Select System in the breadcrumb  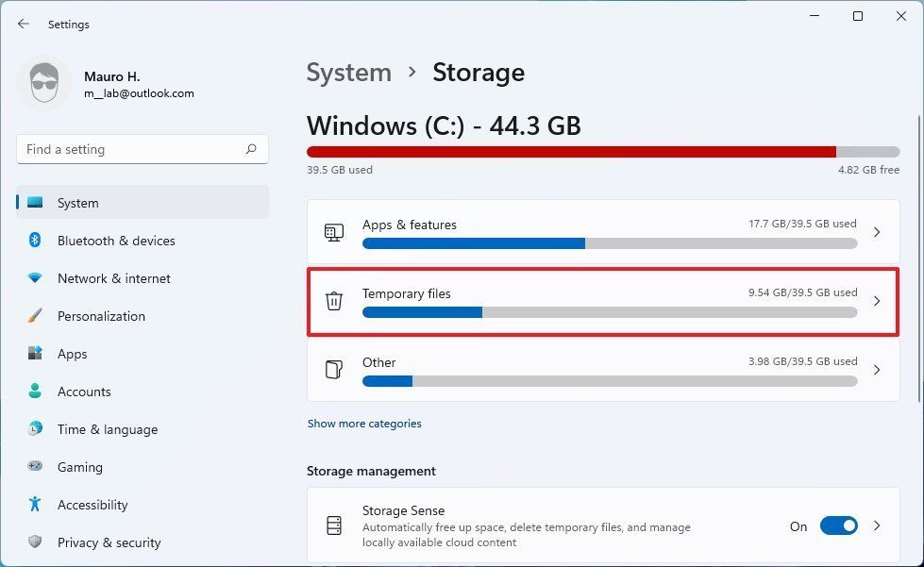[348, 72]
